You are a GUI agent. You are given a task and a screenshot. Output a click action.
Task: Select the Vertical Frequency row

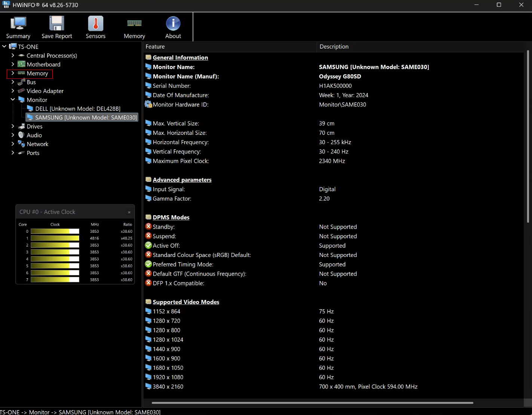click(333, 152)
